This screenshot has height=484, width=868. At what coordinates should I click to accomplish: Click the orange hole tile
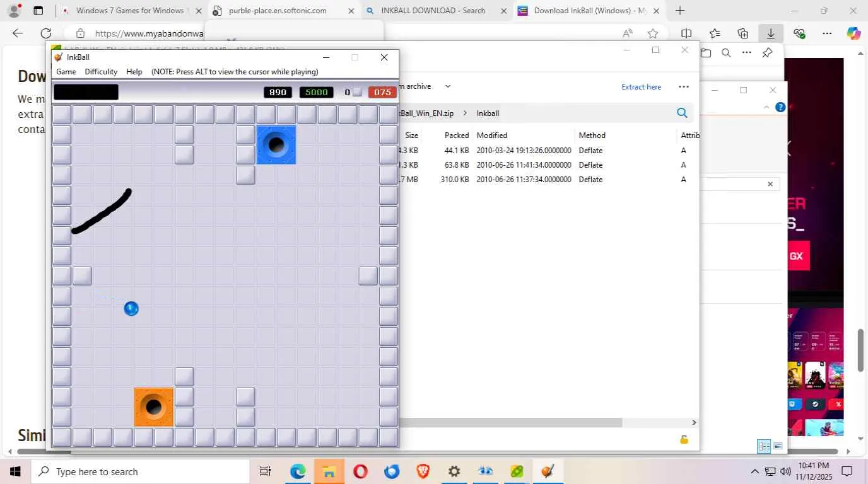(153, 407)
